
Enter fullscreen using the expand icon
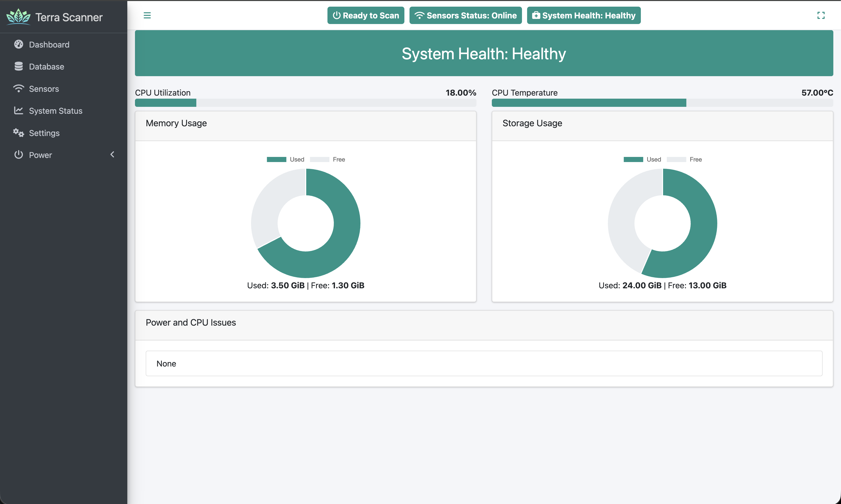pos(821,15)
